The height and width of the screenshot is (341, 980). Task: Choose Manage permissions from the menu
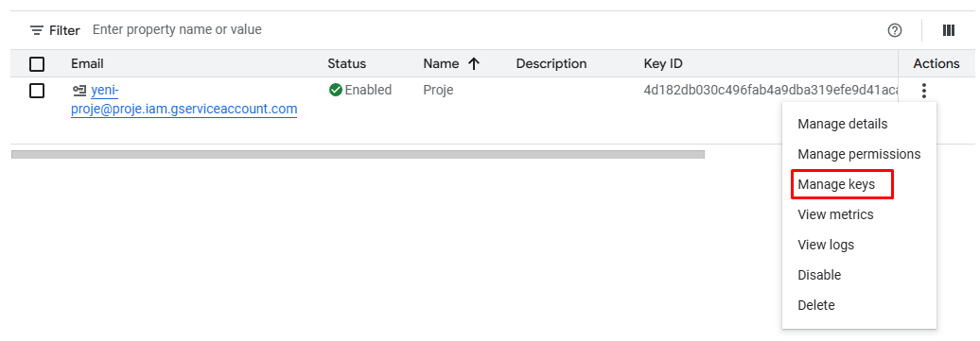click(x=859, y=154)
